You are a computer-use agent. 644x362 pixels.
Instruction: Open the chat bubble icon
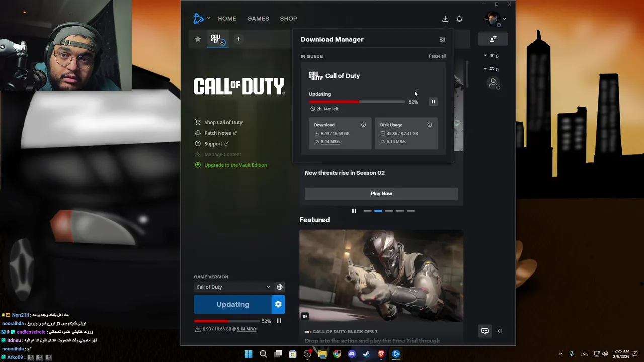coord(485,331)
